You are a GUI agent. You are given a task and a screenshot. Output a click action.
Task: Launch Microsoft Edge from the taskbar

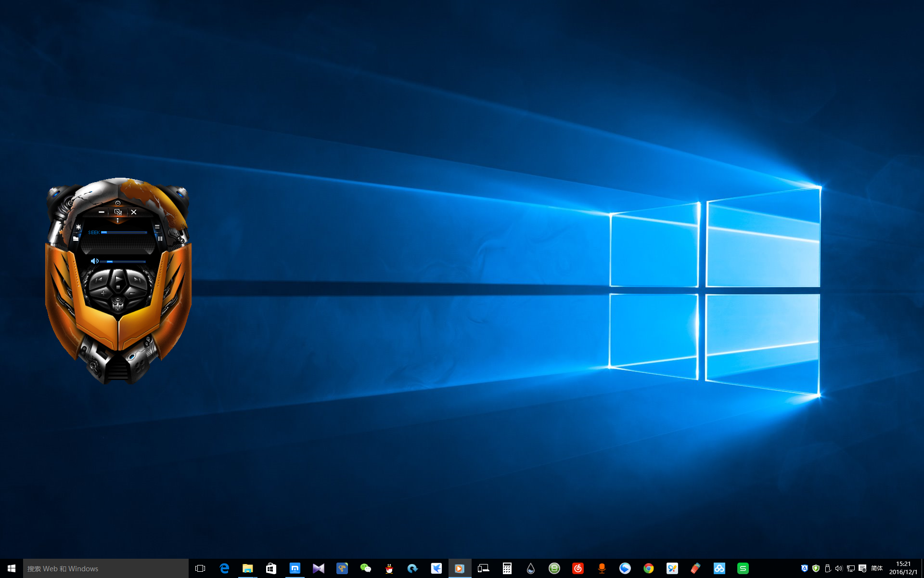pos(224,568)
